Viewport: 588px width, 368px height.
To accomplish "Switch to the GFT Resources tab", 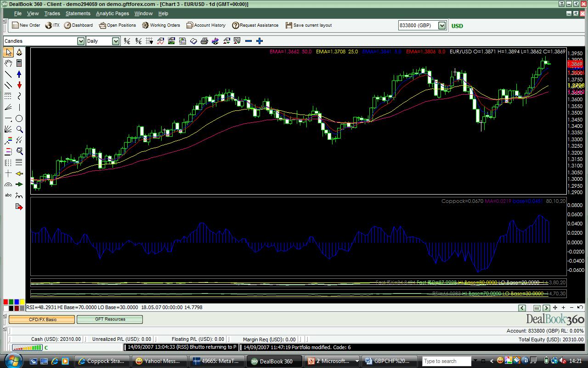I will point(110,319).
